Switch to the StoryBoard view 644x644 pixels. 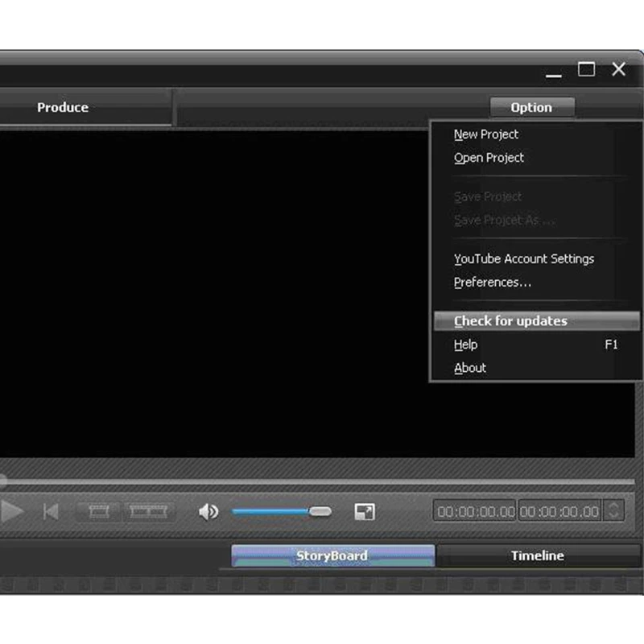click(332, 555)
